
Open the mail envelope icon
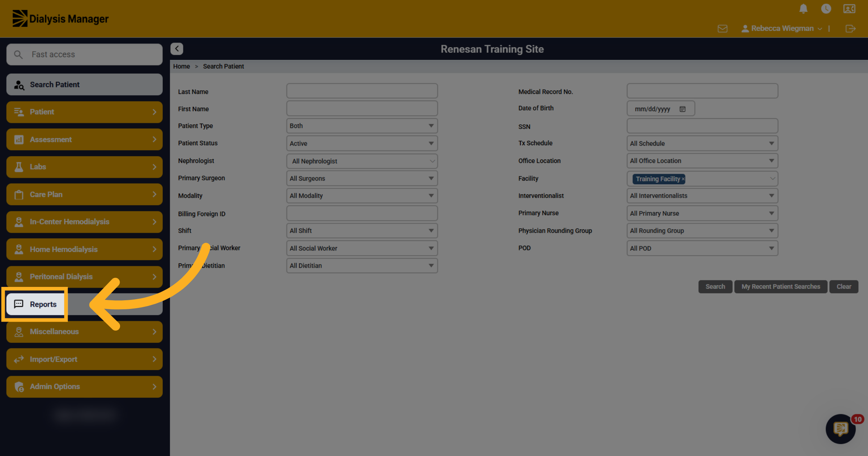723,29
